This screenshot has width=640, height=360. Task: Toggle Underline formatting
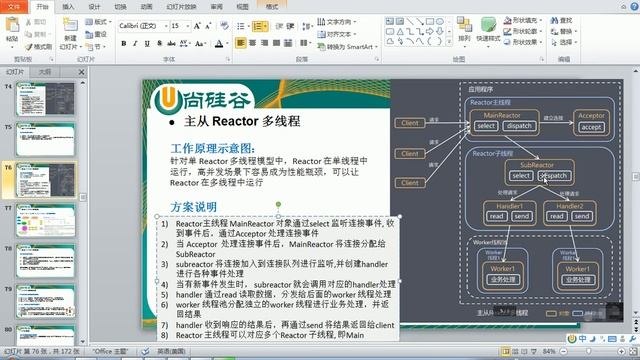[x=147, y=43]
